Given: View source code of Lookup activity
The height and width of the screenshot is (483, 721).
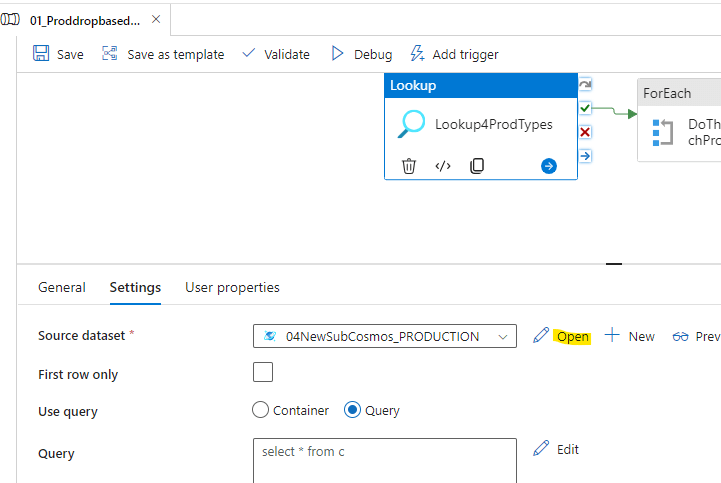Looking at the screenshot, I should point(443,166).
